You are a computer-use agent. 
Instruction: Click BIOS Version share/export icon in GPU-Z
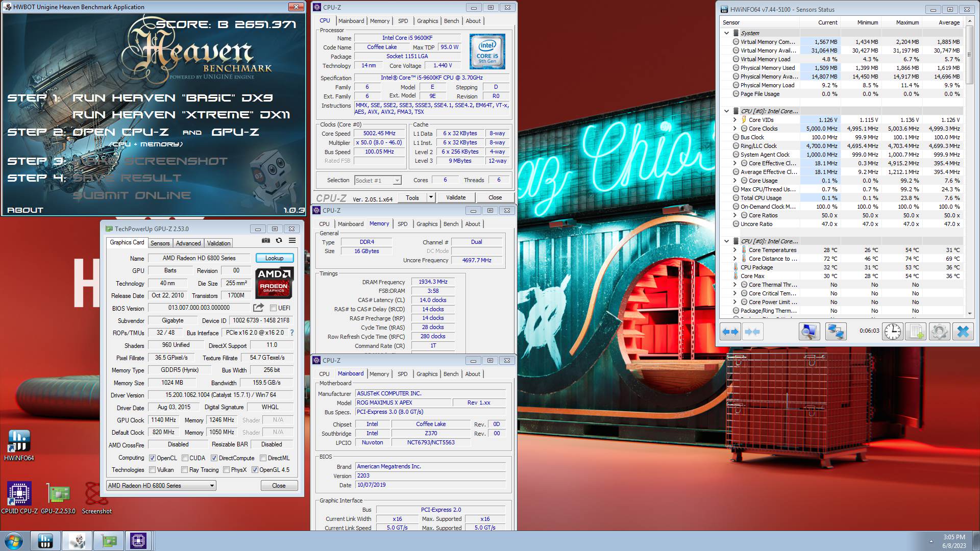coord(258,308)
